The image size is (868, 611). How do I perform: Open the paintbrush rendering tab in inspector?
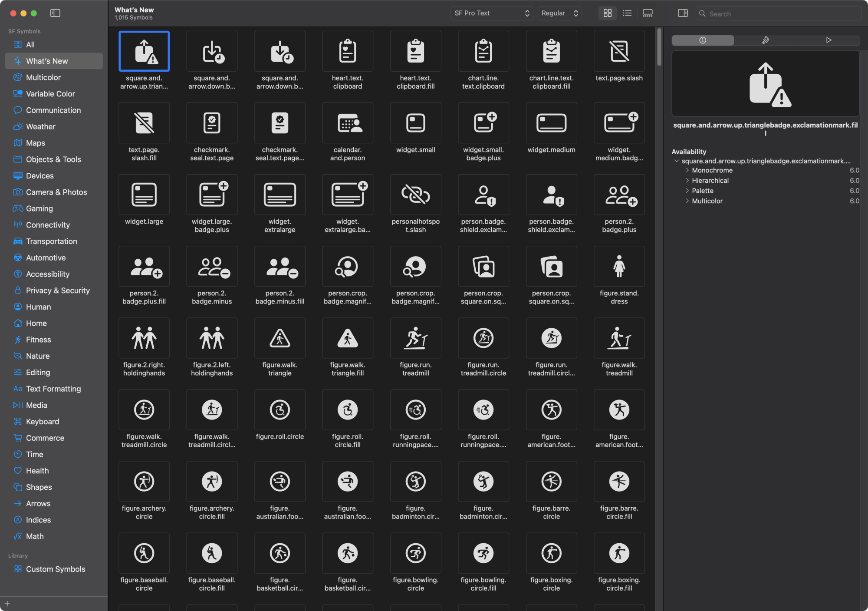765,40
